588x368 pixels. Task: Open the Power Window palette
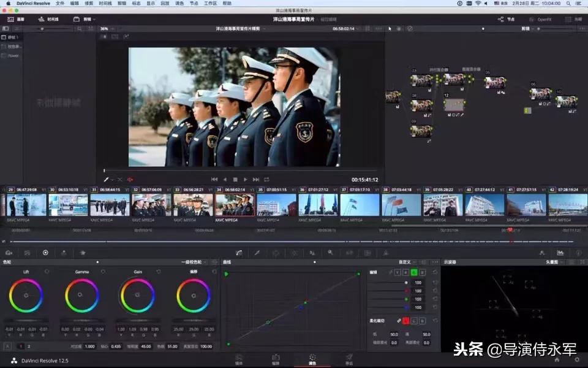tap(276, 253)
